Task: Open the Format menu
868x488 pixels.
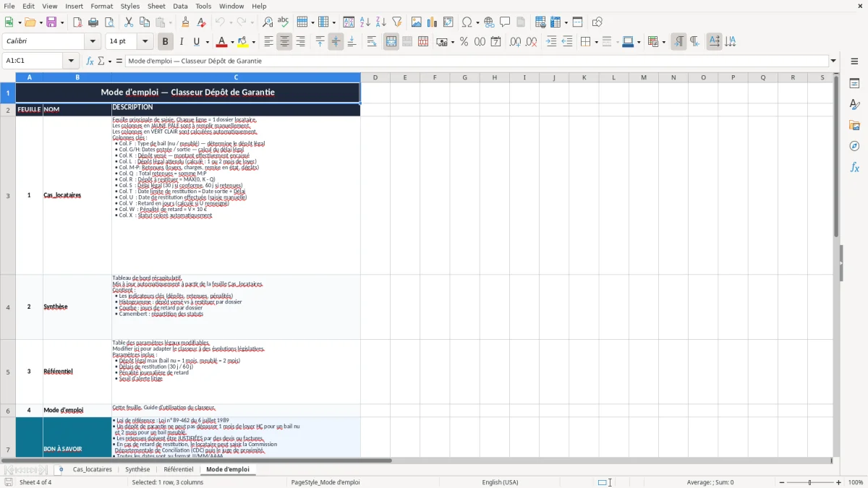Action: pos(102,6)
